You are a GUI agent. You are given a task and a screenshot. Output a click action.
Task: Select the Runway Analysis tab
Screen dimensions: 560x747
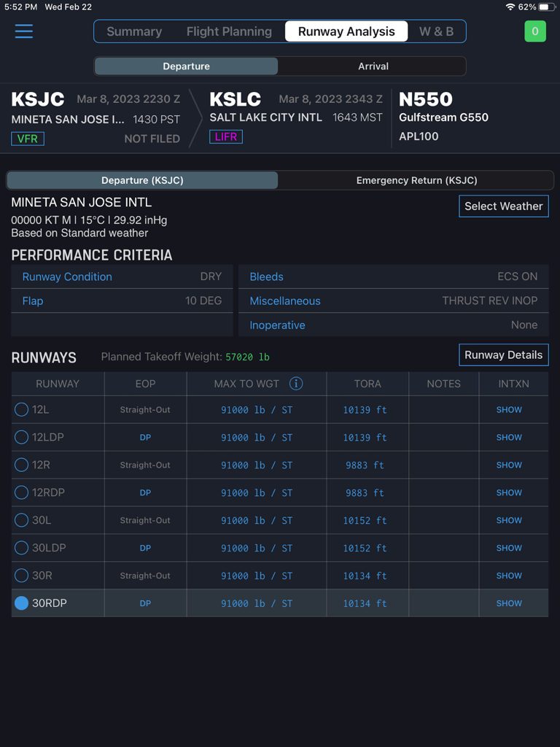click(346, 31)
